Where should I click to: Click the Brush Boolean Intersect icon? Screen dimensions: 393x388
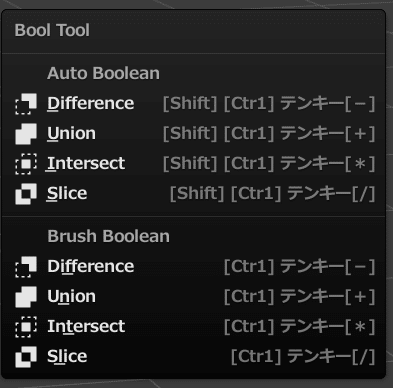(26, 326)
